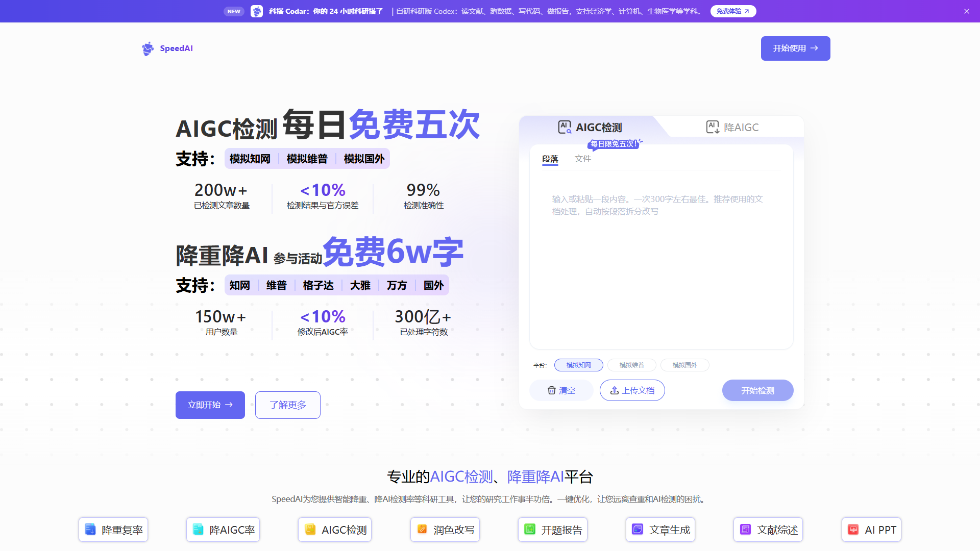This screenshot has width=980, height=551.
Task: Click the 99% 检测准确性 statistic
Action: coord(424,196)
